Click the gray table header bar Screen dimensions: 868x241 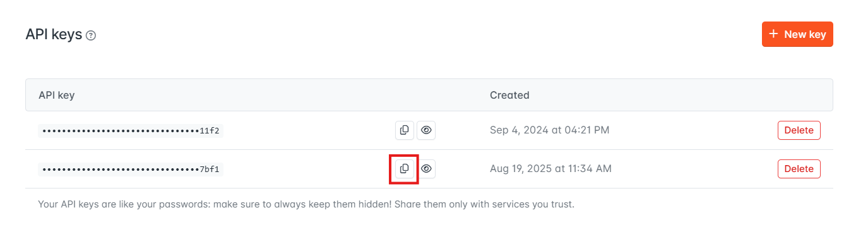click(x=429, y=95)
